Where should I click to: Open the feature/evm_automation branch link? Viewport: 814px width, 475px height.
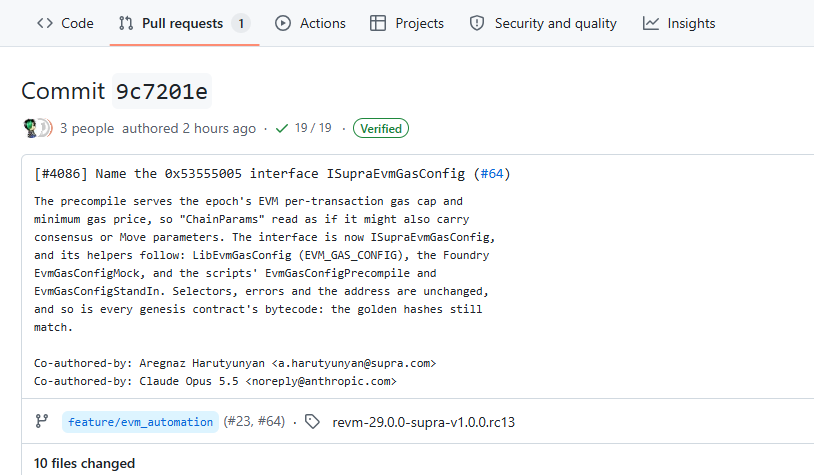pyautogui.click(x=140, y=422)
